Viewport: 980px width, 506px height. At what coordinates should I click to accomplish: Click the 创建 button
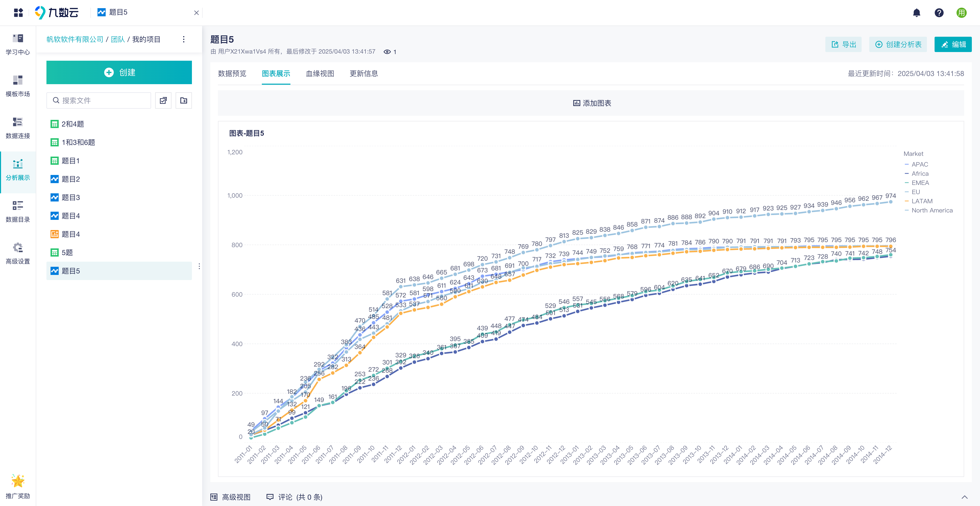(x=119, y=72)
